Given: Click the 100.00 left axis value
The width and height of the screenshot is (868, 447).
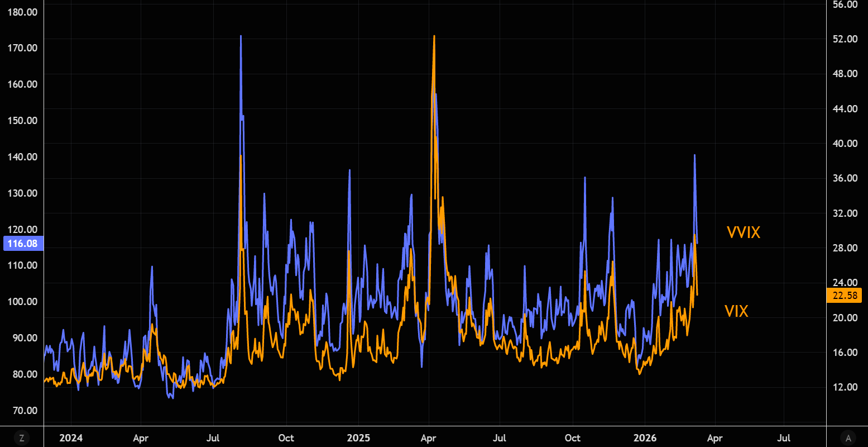Looking at the screenshot, I should pos(23,302).
